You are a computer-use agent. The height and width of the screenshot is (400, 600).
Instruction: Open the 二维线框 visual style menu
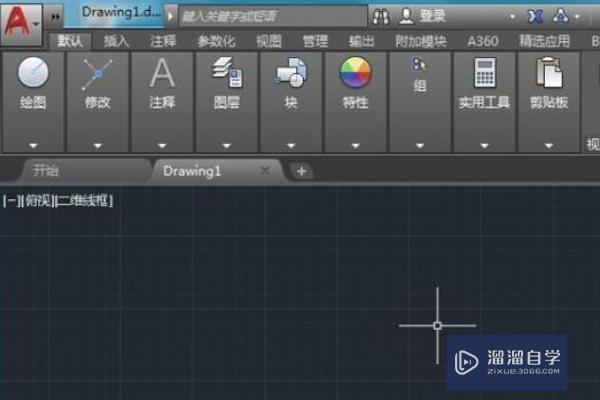84,201
